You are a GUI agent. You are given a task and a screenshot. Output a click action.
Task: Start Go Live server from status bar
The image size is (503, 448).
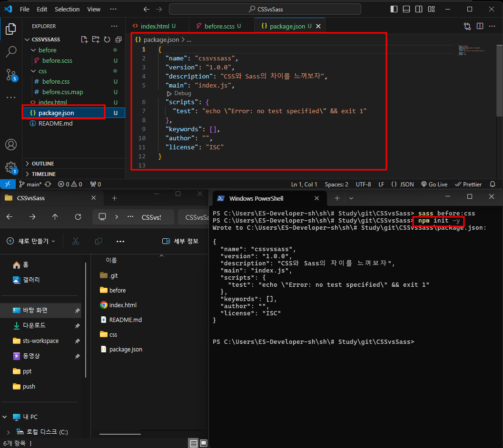[x=434, y=184]
